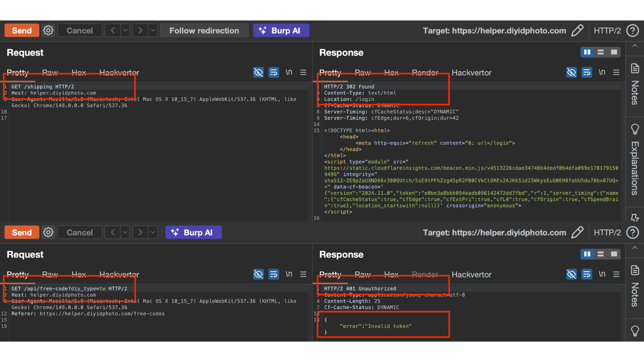
Task: Toggle \n newline display in the 302 response editor
Action: [602, 72]
